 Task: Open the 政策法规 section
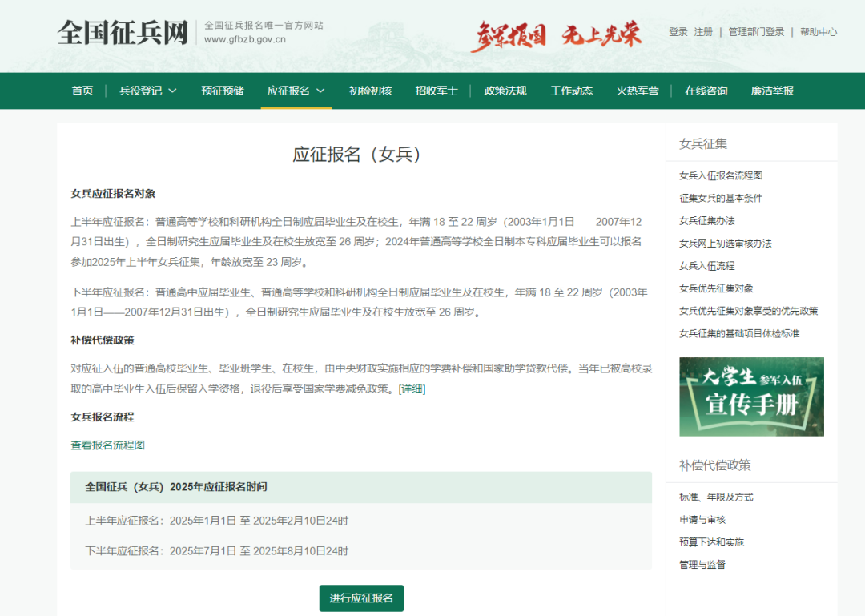(505, 91)
